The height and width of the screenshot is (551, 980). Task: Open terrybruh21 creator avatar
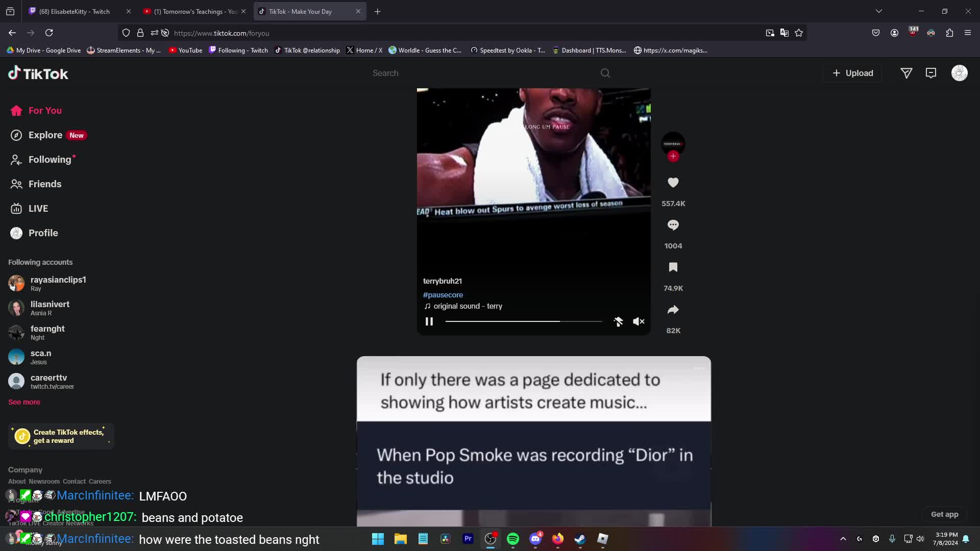673,143
